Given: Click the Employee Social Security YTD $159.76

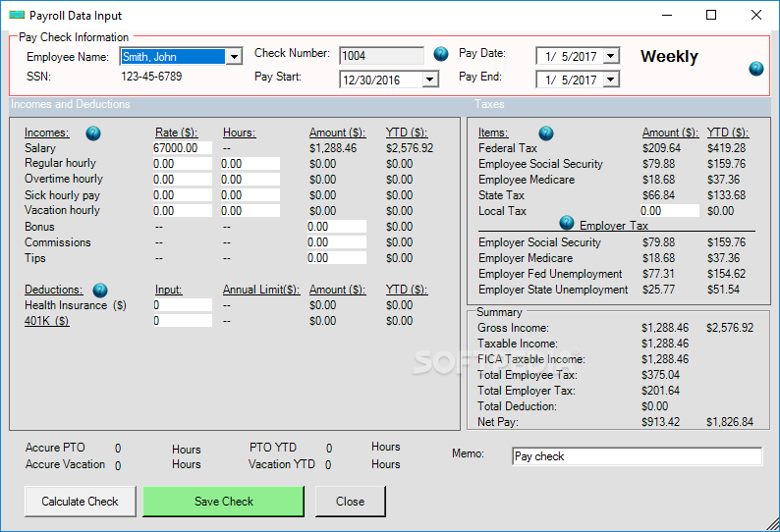Looking at the screenshot, I should (727, 164).
